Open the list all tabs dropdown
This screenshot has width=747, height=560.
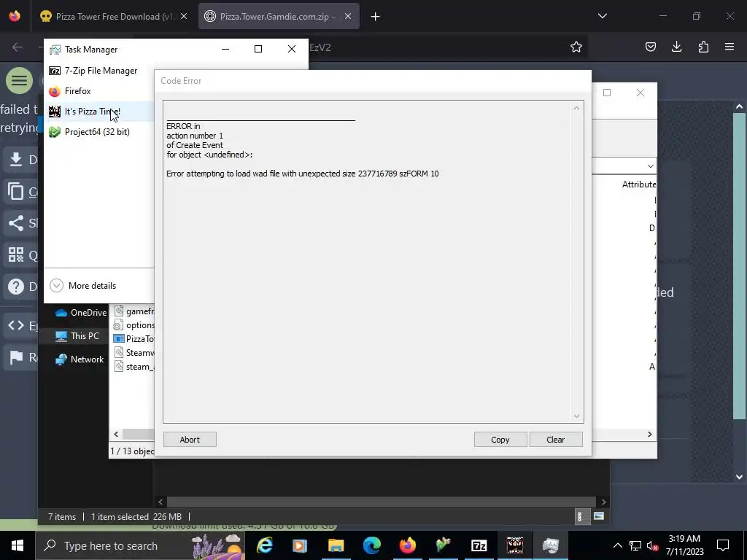(602, 16)
